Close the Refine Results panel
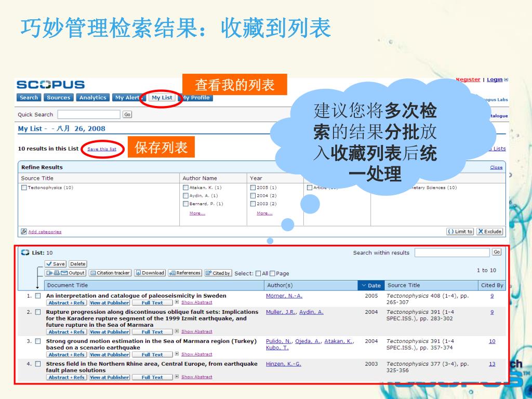This screenshot has height=399, width=532. point(496,167)
